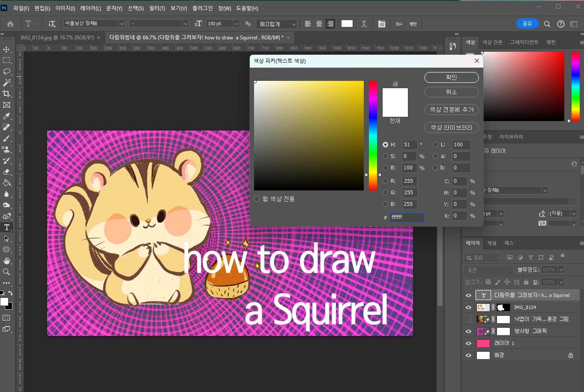
Task: Select the Clone Stamp tool
Action: click(6, 149)
